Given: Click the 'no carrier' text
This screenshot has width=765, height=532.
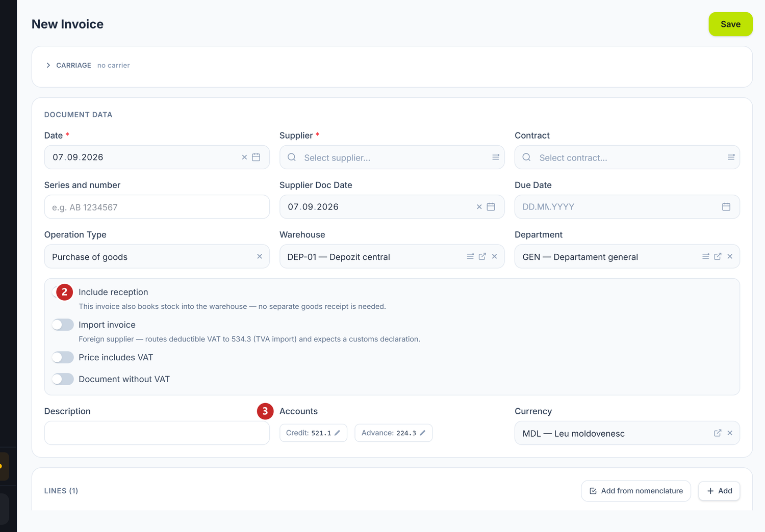Looking at the screenshot, I should (114, 65).
